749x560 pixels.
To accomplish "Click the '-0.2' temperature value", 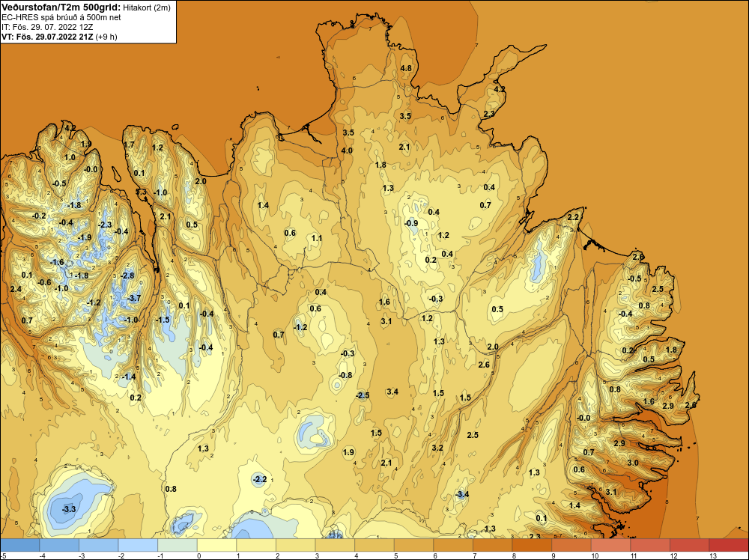I will pos(39,216).
